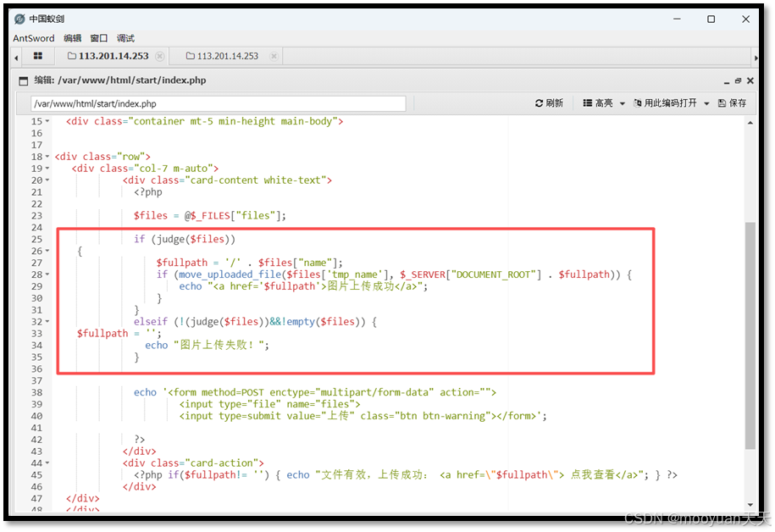Collapse code fold at line 32

[x=47, y=322]
